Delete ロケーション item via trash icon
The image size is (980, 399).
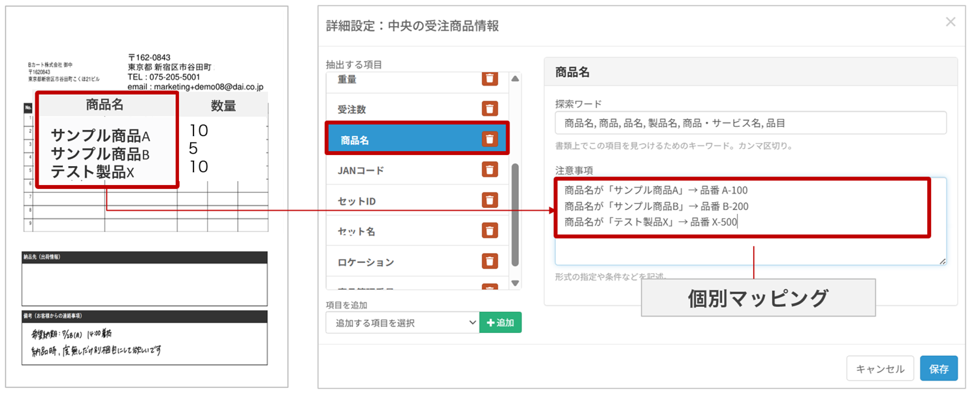point(490,261)
